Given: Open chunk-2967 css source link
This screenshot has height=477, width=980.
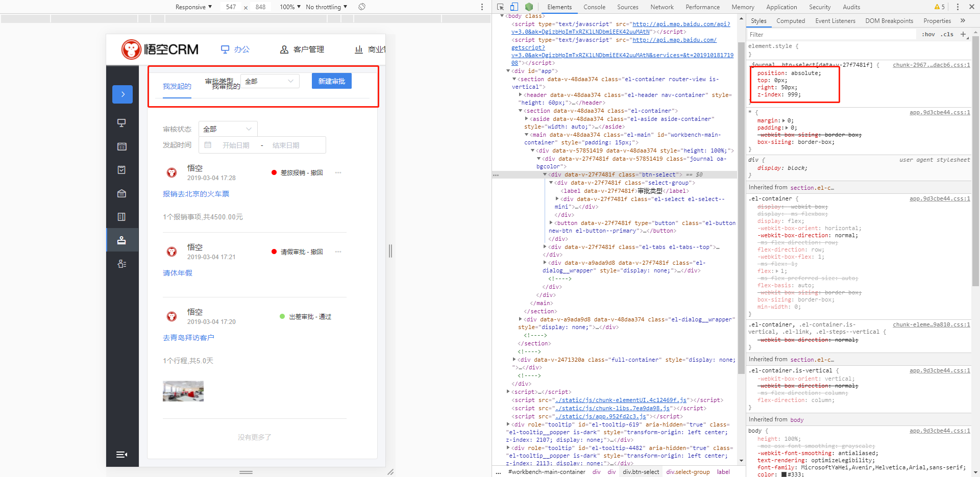Looking at the screenshot, I should pos(931,65).
